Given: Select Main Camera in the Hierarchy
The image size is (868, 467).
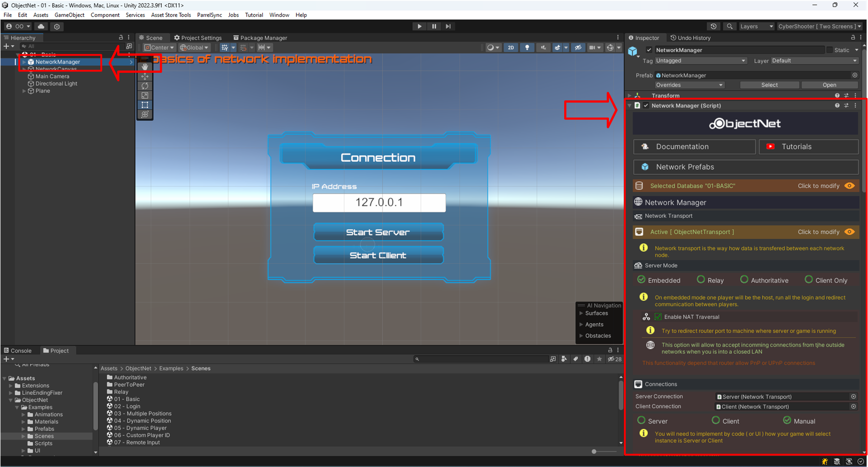Looking at the screenshot, I should (x=52, y=76).
